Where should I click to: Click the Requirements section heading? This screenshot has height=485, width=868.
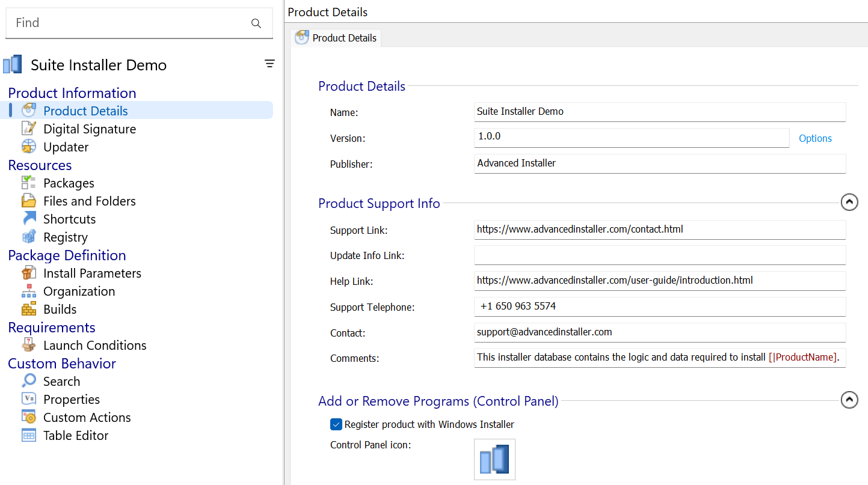click(x=52, y=327)
